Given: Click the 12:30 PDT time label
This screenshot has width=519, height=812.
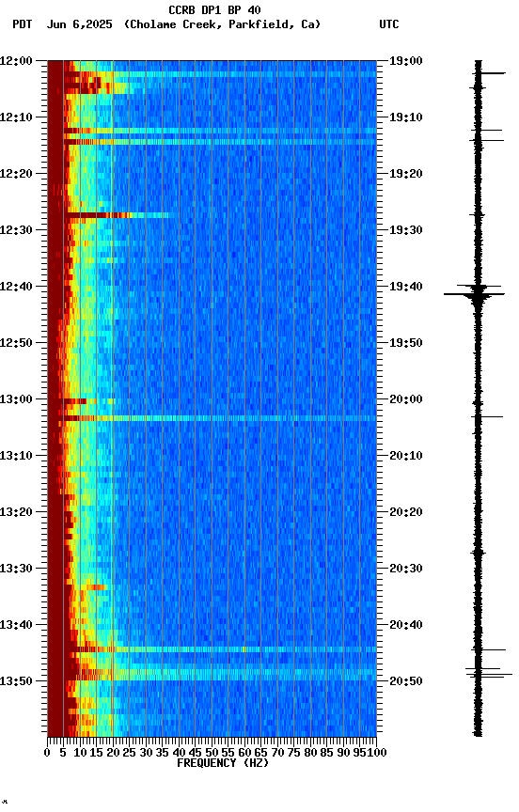Looking at the screenshot, I should [x=16, y=230].
